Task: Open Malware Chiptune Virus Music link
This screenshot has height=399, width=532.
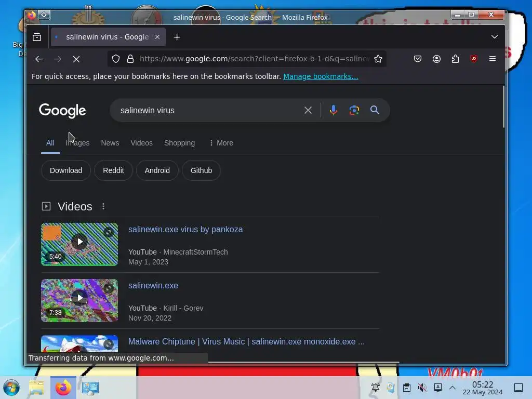Action: click(x=246, y=342)
